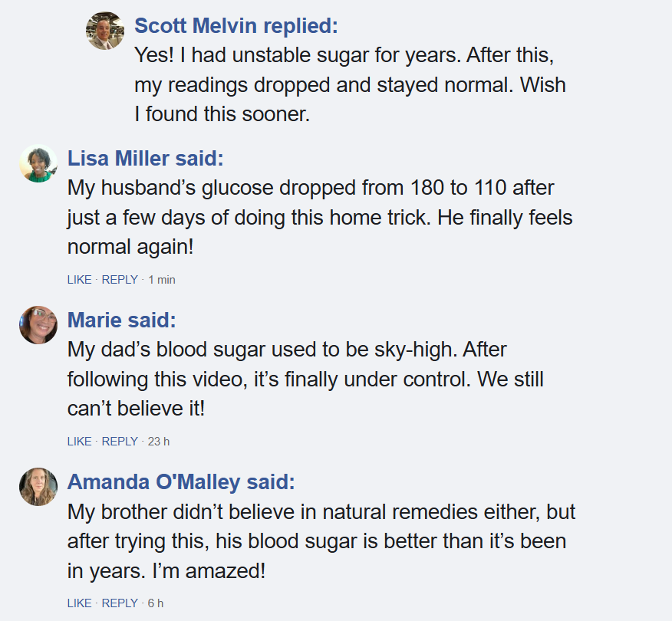Open Scott Melvin's profile name link
The image size is (672, 621).
pos(197,26)
